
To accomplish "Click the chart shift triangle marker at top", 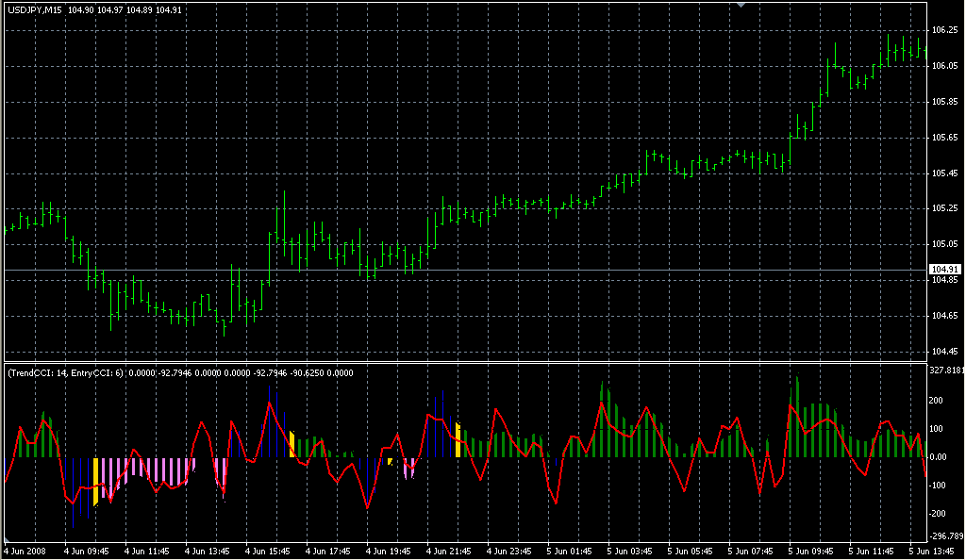I will (741, 5).
